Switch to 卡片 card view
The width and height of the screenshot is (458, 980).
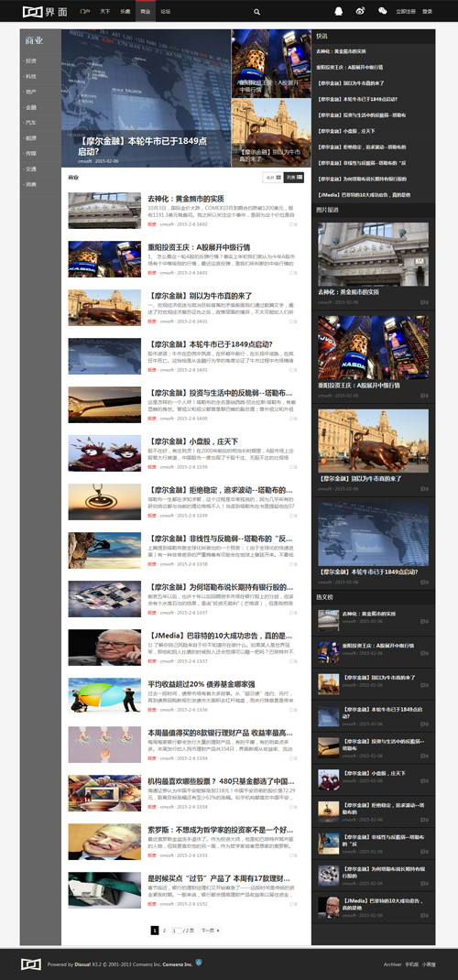tap(273, 178)
